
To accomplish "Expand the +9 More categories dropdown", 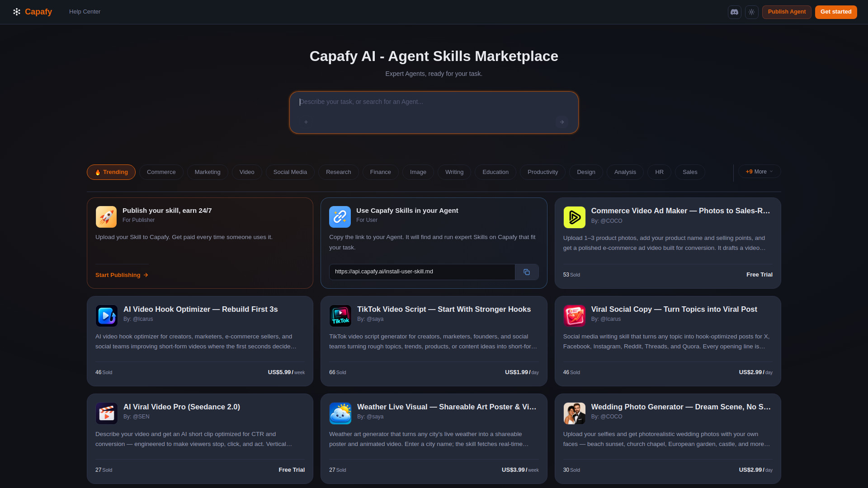I will pos(759,172).
